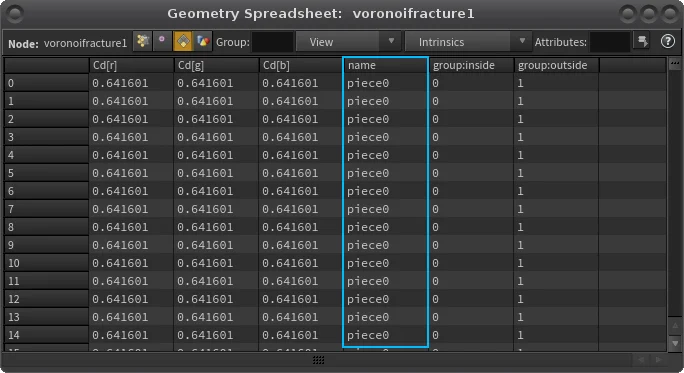
Task: Sort by Cd[b] column header
Action: click(301, 65)
